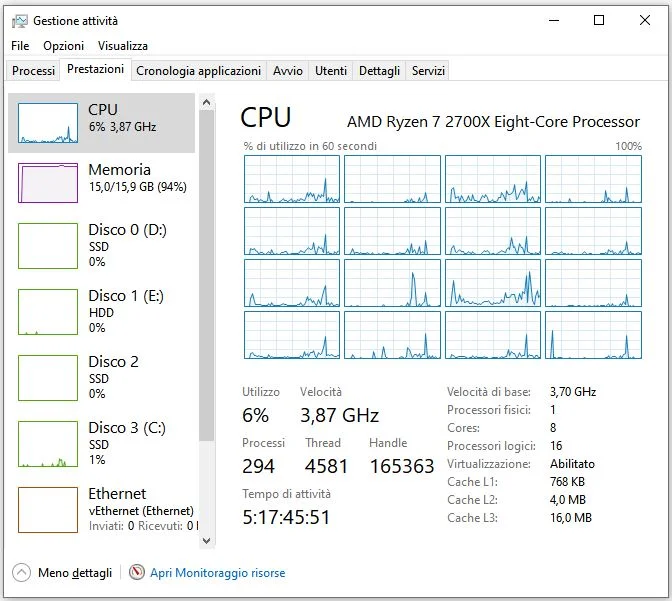This screenshot has width=672, height=601.
Task: Click the 3,70 GHz base speed value
Action: point(573,392)
